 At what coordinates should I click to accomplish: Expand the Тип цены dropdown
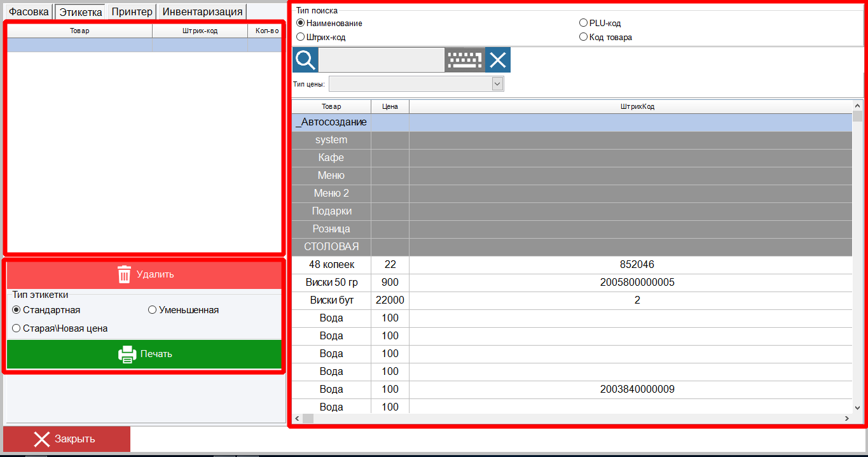[497, 84]
